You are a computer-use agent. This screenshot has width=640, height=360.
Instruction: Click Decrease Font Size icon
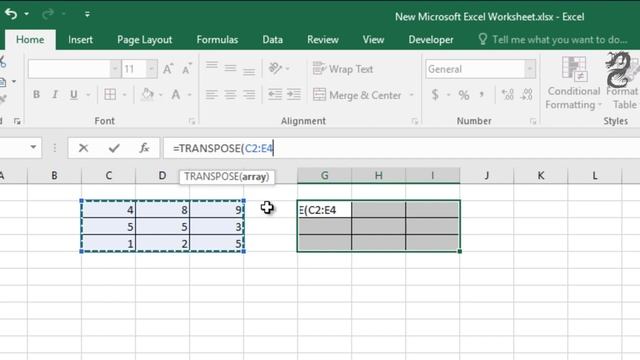click(x=187, y=69)
